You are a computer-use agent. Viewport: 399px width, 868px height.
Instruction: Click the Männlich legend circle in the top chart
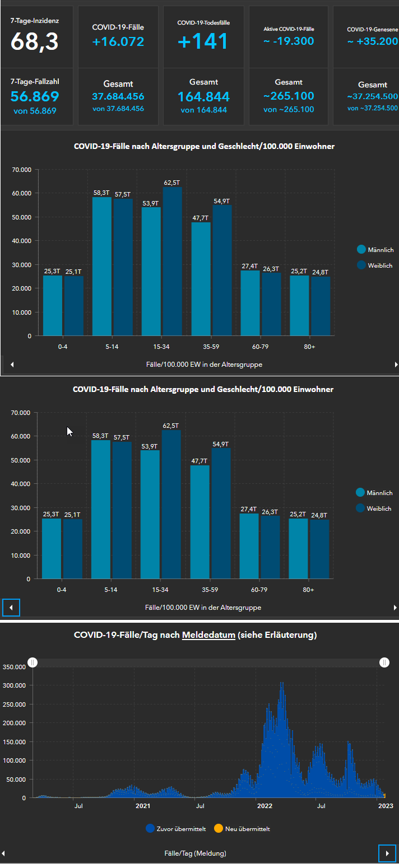pyautogui.click(x=361, y=249)
